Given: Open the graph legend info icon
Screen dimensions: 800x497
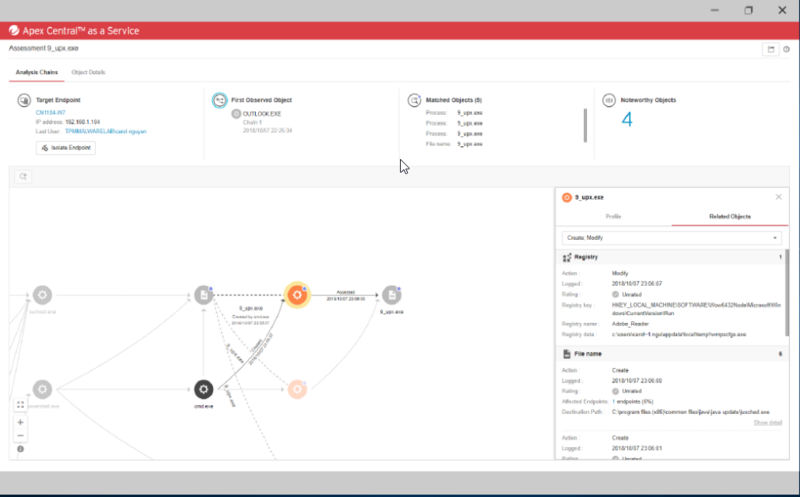Looking at the screenshot, I should click(x=20, y=449).
